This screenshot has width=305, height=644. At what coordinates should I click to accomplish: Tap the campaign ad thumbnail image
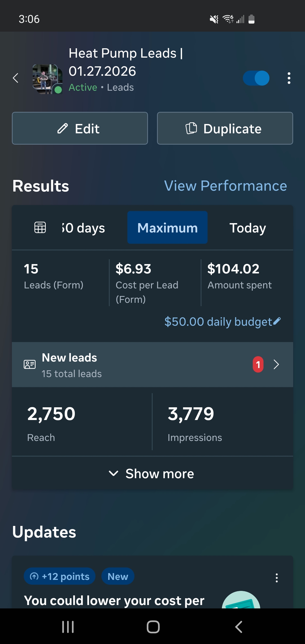(x=47, y=79)
